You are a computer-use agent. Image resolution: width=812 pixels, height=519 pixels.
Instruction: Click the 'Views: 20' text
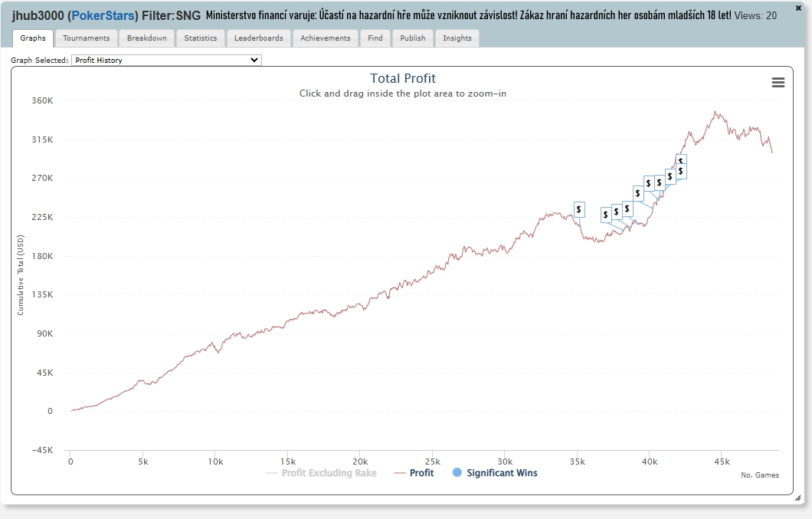click(755, 15)
